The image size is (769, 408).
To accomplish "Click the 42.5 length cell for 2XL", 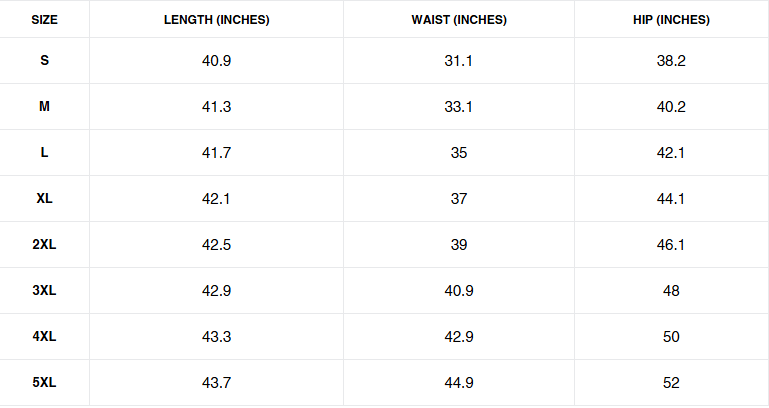I will [216, 245].
